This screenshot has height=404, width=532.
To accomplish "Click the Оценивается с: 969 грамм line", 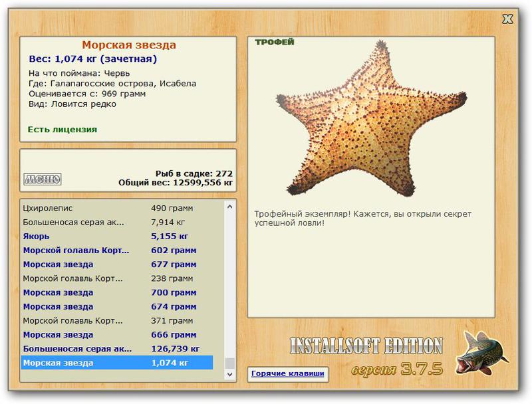I will click(87, 94).
